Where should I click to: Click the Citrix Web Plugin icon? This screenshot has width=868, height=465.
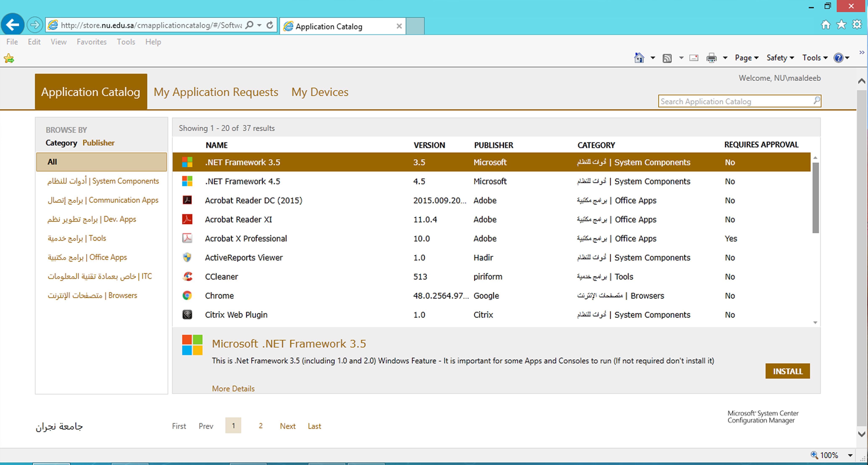tap(187, 314)
